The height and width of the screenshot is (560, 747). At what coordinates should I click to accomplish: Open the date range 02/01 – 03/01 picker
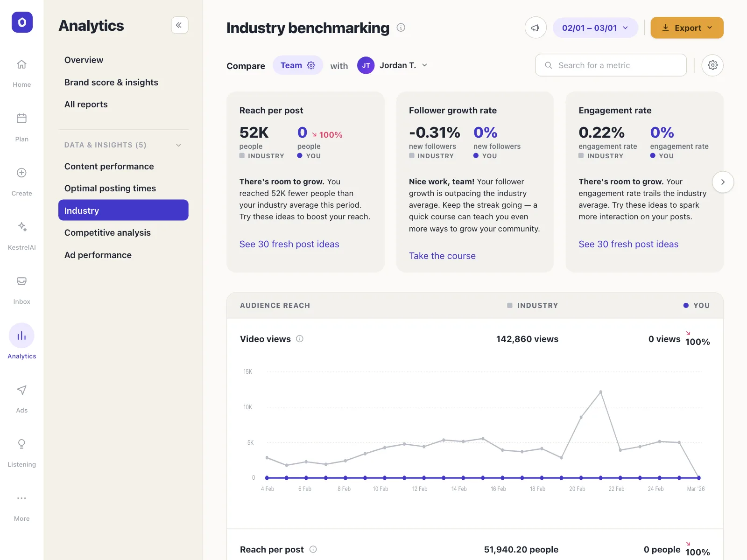595,28
